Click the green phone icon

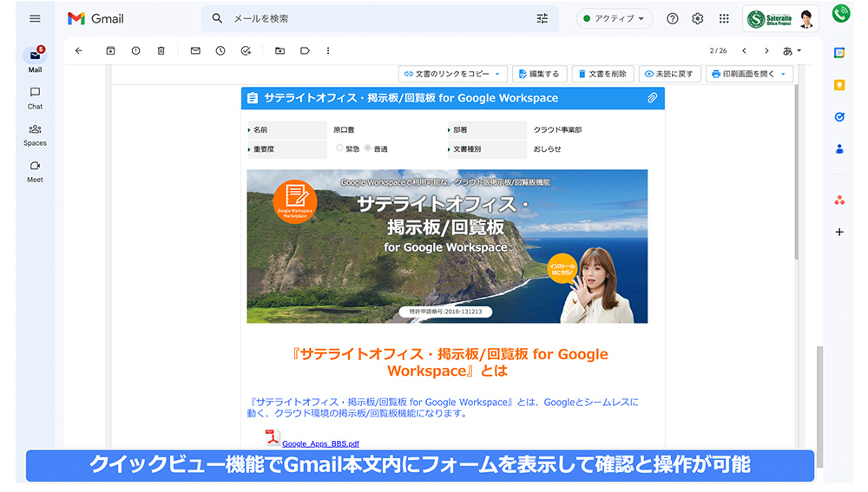tap(841, 13)
